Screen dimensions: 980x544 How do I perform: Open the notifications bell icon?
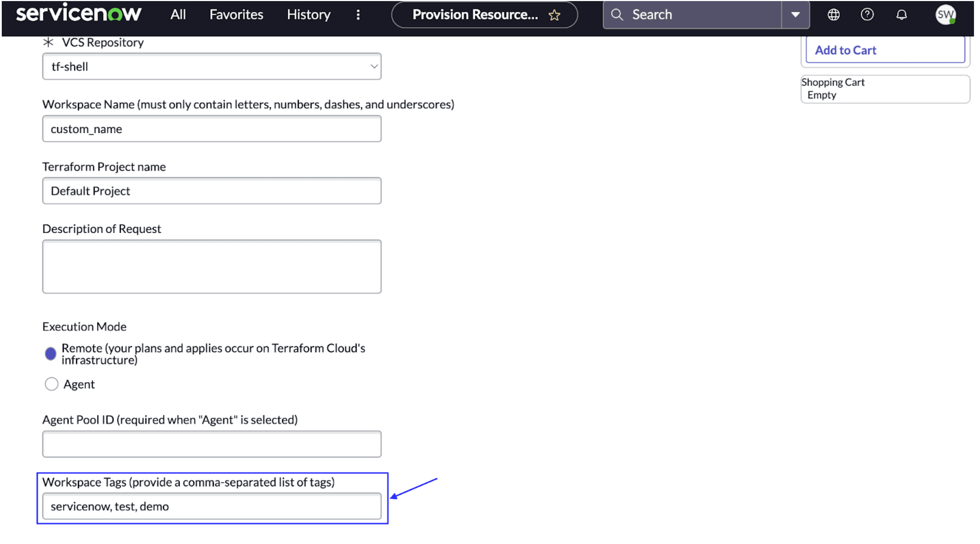click(901, 15)
